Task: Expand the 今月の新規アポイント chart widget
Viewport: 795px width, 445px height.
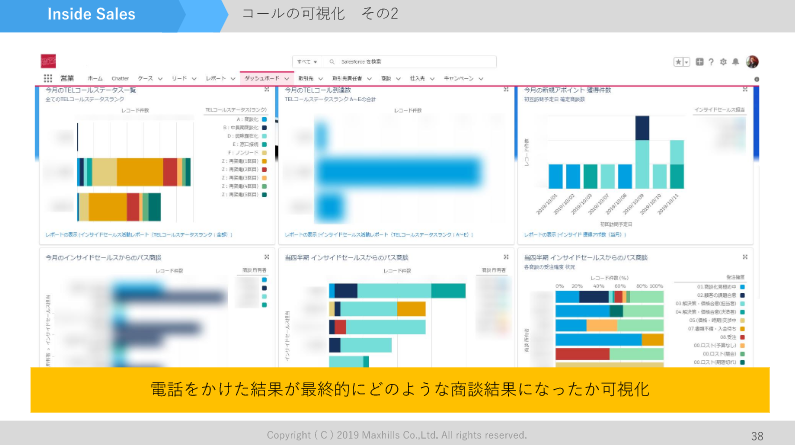Action: 745,91
